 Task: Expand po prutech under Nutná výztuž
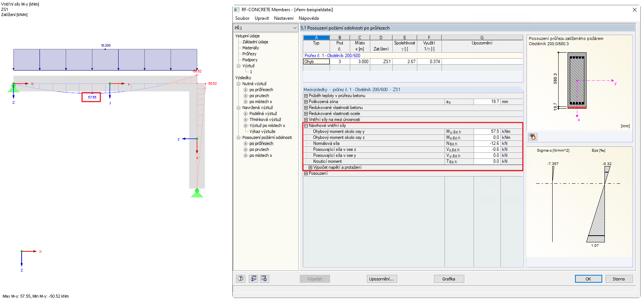tap(246, 96)
